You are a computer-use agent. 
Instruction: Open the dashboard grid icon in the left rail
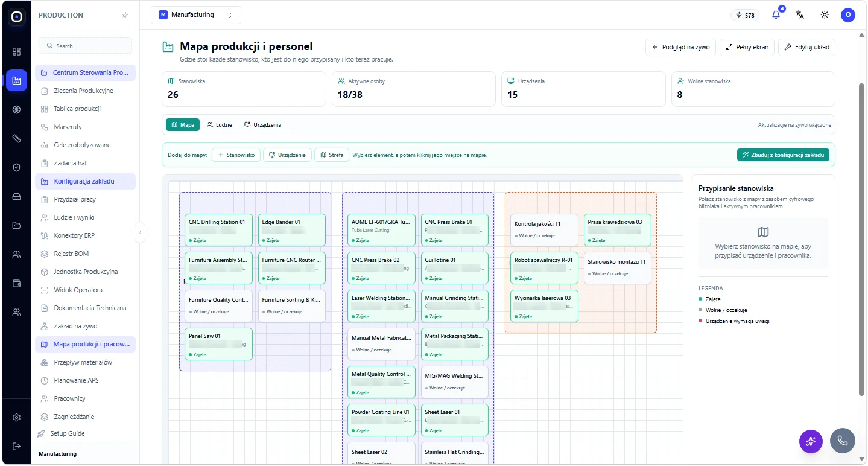pyautogui.click(x=16, y=51)
